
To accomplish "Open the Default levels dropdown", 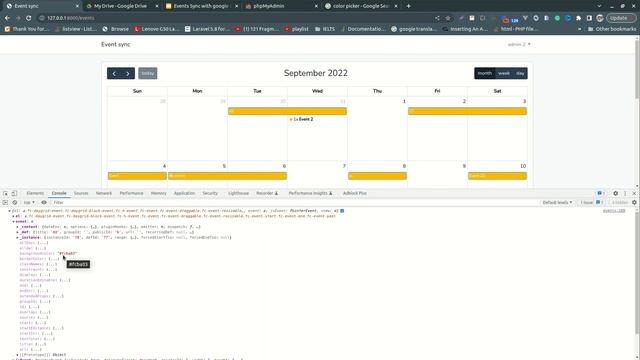I will tap(557, 202).
